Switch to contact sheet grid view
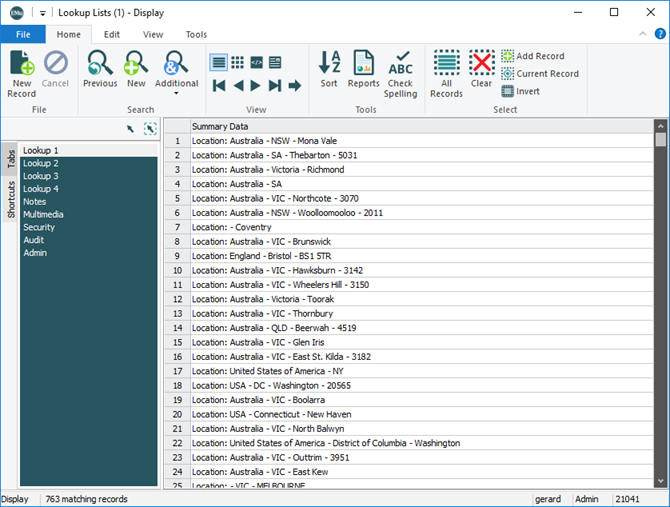670x507 pixels. (x=238, y=62)
